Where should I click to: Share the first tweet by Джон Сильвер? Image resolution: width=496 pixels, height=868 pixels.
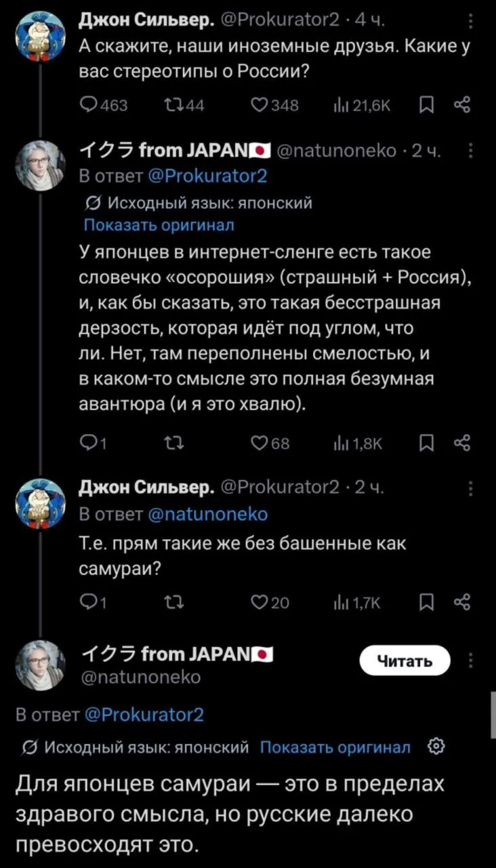click(461, 104)
